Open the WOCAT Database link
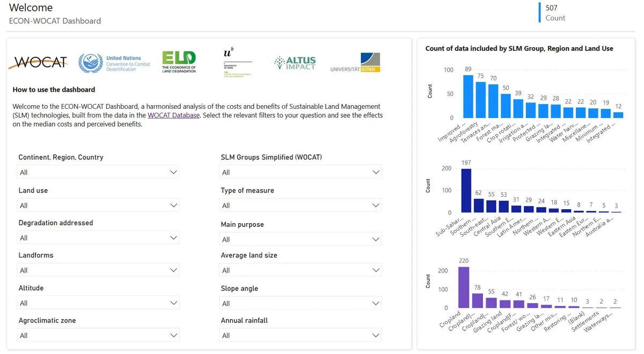Viewport: 644px width, 354px height. [173, 115]
